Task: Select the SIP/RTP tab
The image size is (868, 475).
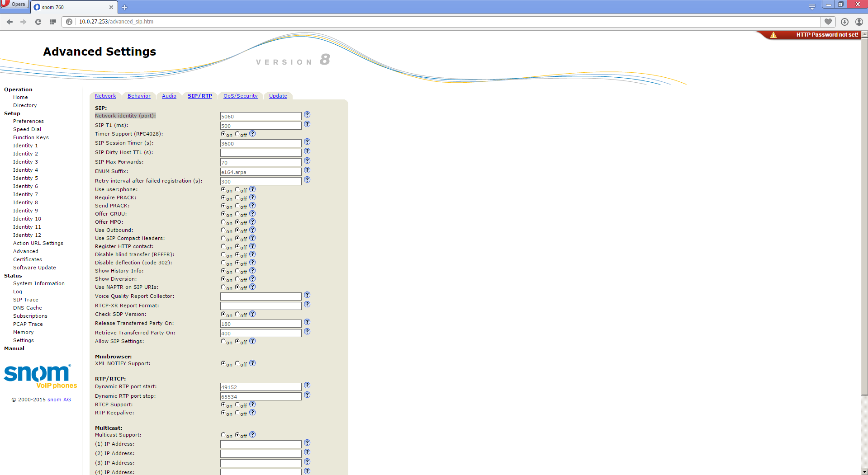Action: (200, 96)
